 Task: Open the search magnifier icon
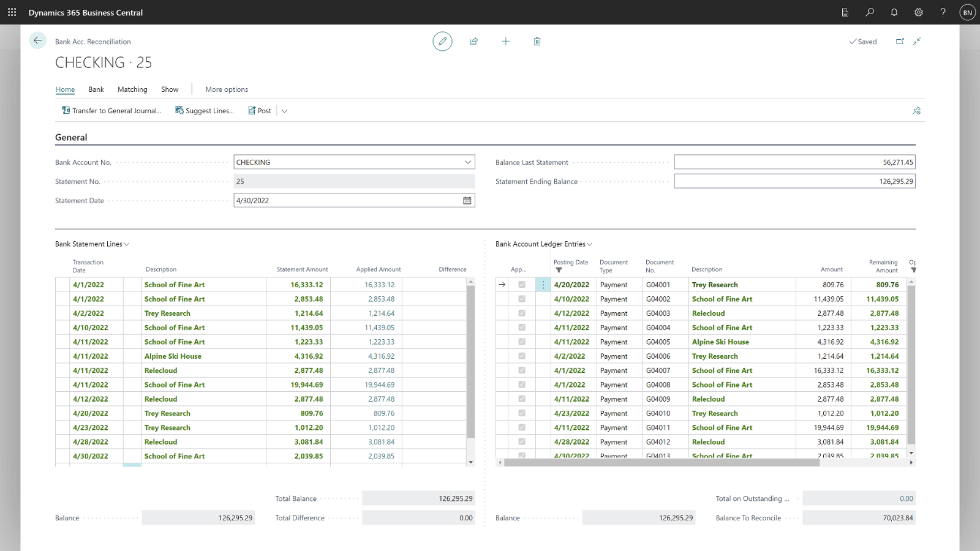(x=869, y=12)
